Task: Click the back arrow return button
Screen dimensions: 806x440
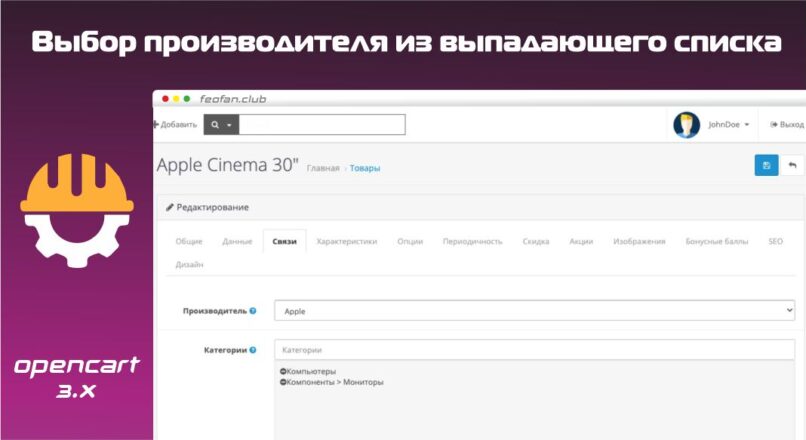Action: (792, 166)
